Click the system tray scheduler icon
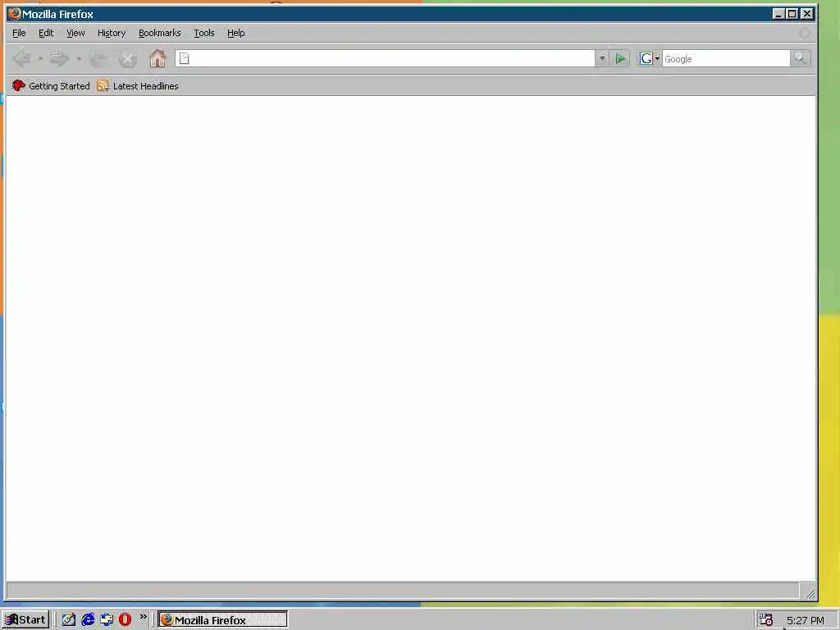 [x=766, y=620]
